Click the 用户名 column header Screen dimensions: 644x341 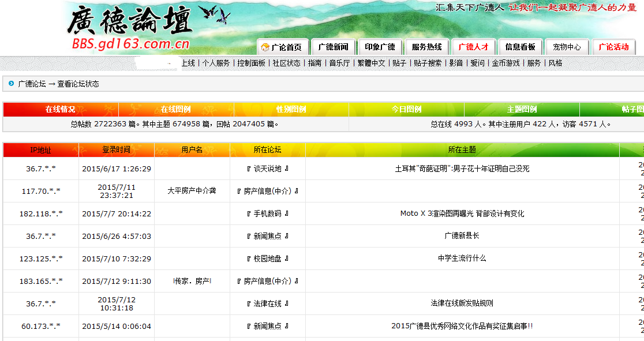[192, 150]
